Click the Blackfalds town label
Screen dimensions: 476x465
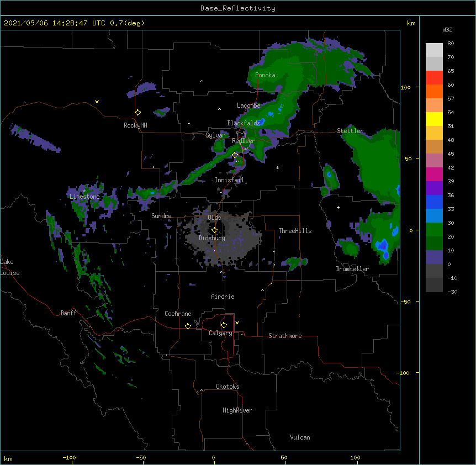point(244,123)
